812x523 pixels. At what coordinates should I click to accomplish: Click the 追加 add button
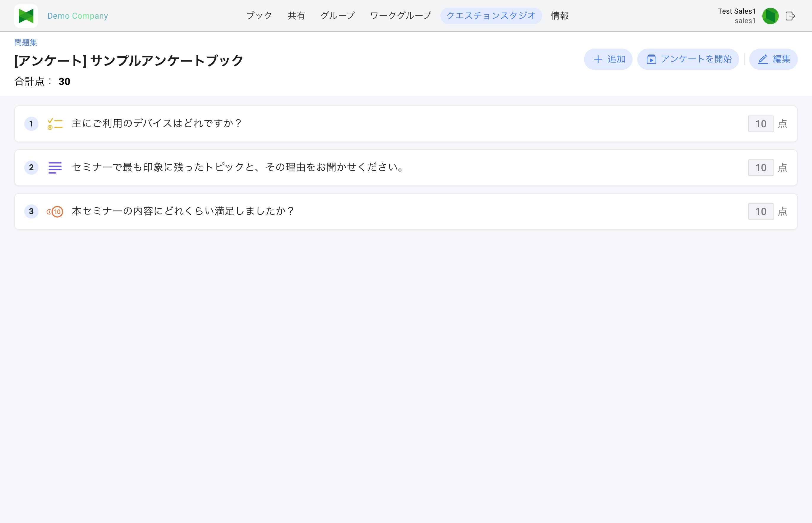608,59
